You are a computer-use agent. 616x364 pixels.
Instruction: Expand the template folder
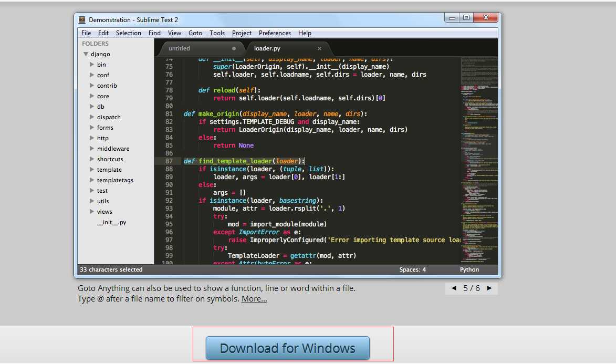coord(91,170)
